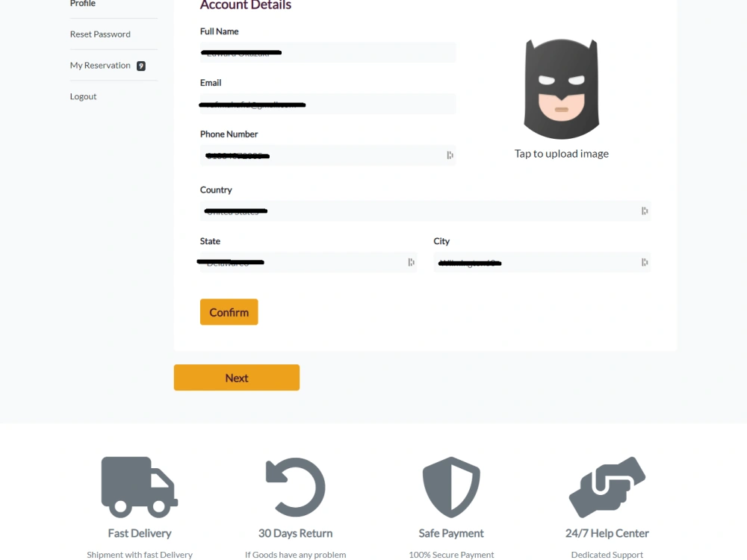Log out using the sidebar Logout link
Screen dimensions: 747x560
pyautogui.click(x=83, y=96)
